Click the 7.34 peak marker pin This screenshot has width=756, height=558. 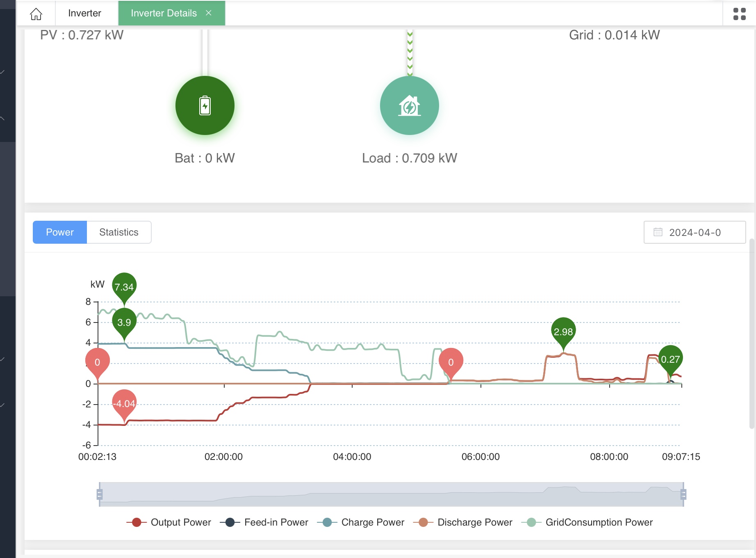[124, 286]
